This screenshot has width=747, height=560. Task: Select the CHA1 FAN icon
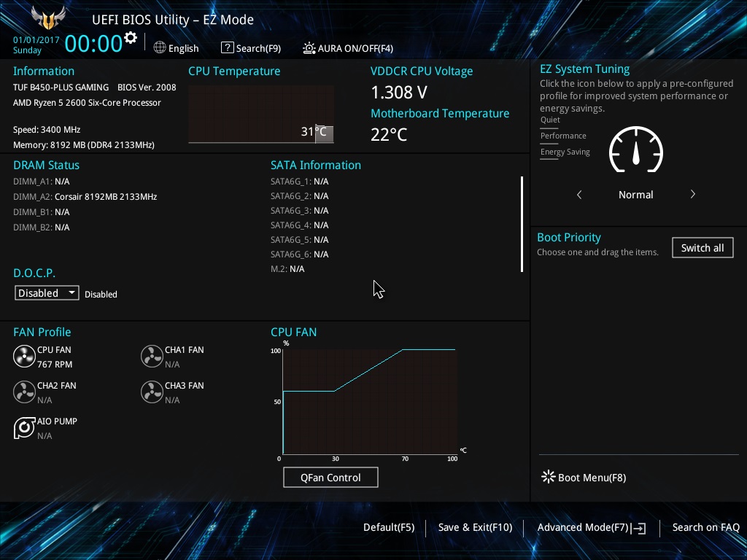(x=152, y=356)
